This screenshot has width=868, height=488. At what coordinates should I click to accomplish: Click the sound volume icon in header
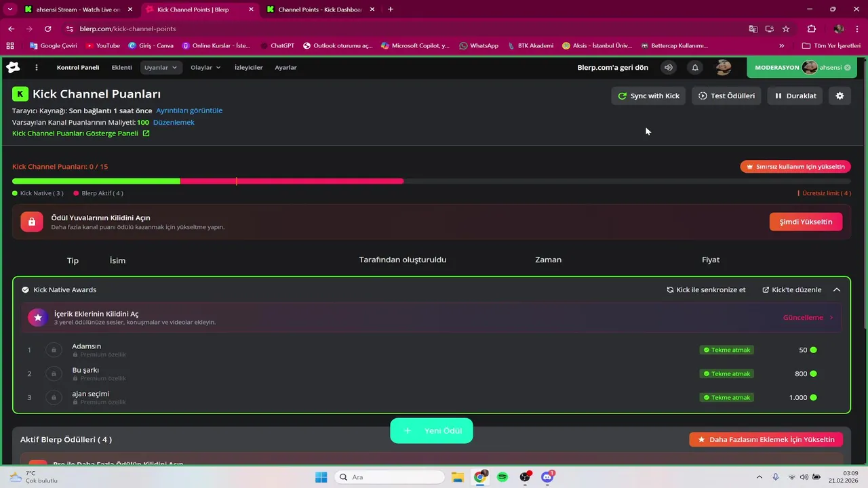point(669,67)
